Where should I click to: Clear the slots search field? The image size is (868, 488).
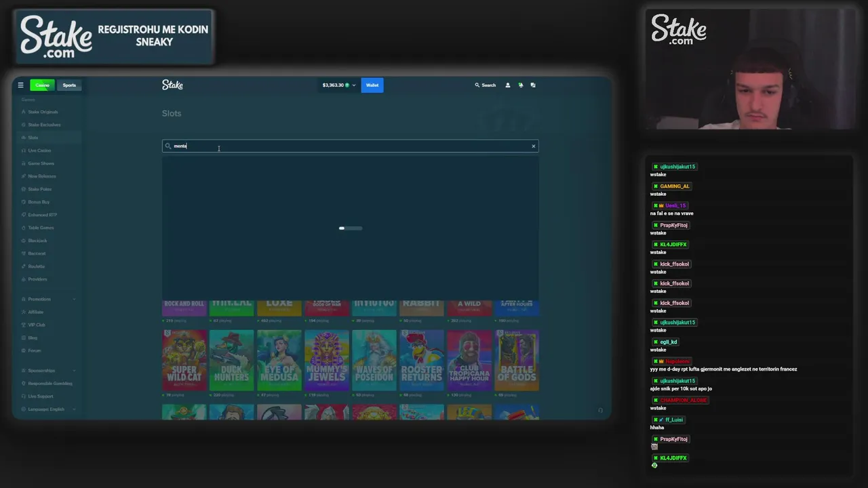click(x=533, y=146)
